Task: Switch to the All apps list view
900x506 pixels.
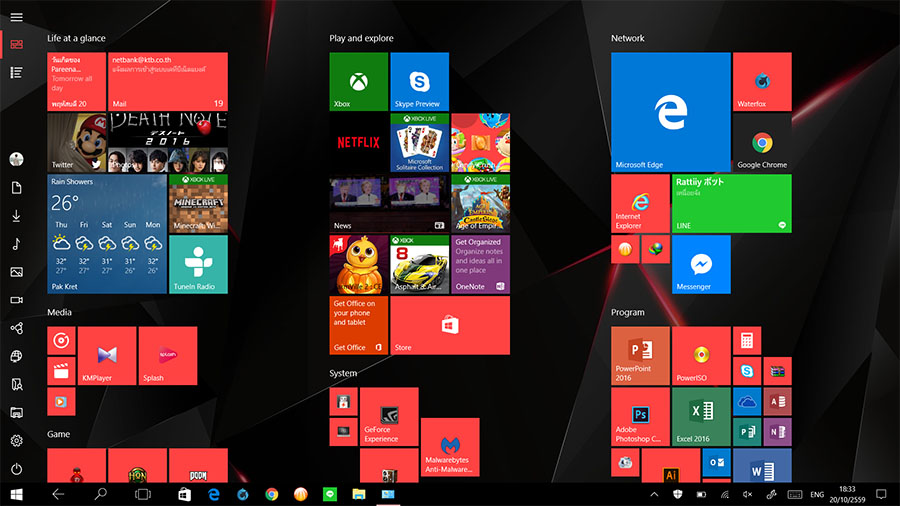Action: (x=16, y=72)
